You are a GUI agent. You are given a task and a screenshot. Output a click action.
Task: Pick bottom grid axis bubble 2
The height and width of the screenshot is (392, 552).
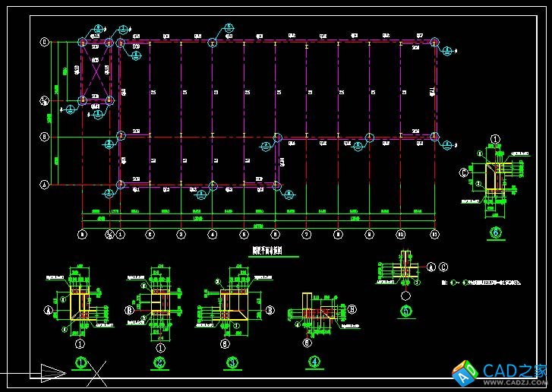pyautogui.click(x=150, y=235)
